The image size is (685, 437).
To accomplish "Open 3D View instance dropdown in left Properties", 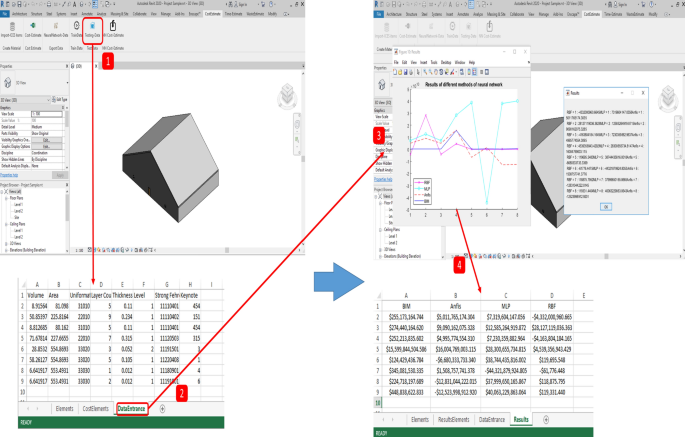I will pos(26,100).
